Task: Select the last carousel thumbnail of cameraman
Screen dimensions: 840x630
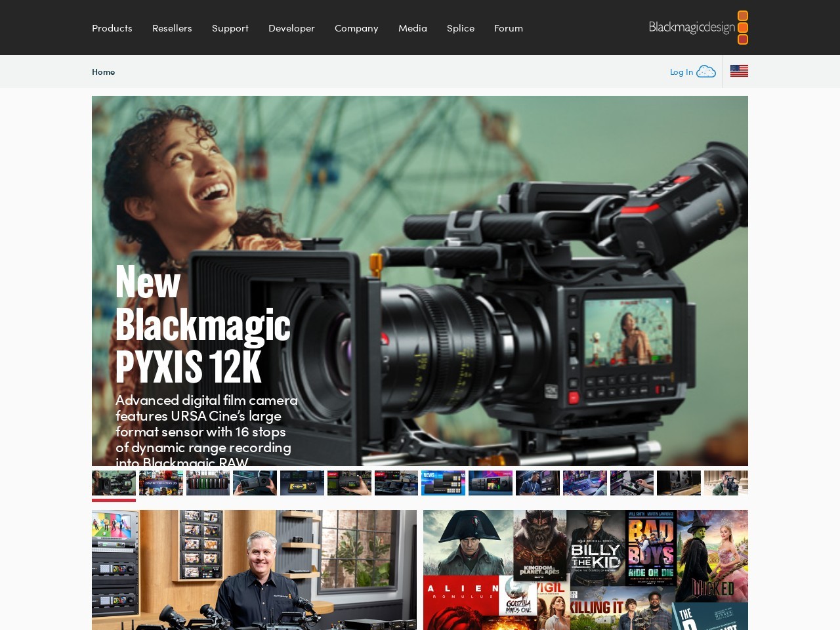Action: point(726,483)
